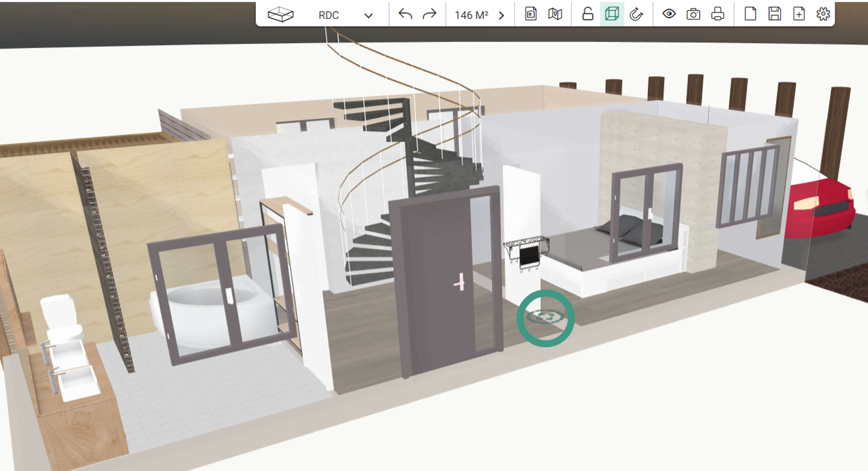The width and height of the screenshot is (868, 471).
Task: Click the green circled position marker on floor
Action: 546,318
